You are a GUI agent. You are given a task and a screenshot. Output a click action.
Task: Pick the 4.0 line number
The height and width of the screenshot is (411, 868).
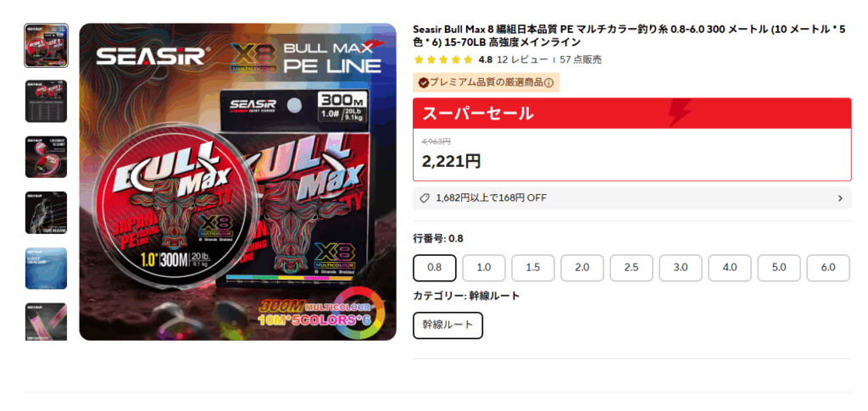(730, 268)
